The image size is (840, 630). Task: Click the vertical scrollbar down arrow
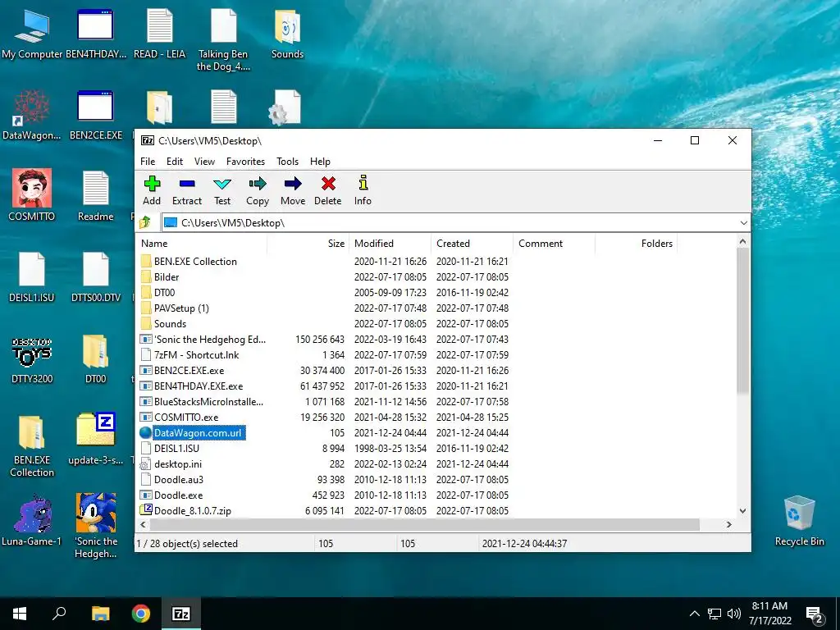pyautogui.click(x=742, y=510)
